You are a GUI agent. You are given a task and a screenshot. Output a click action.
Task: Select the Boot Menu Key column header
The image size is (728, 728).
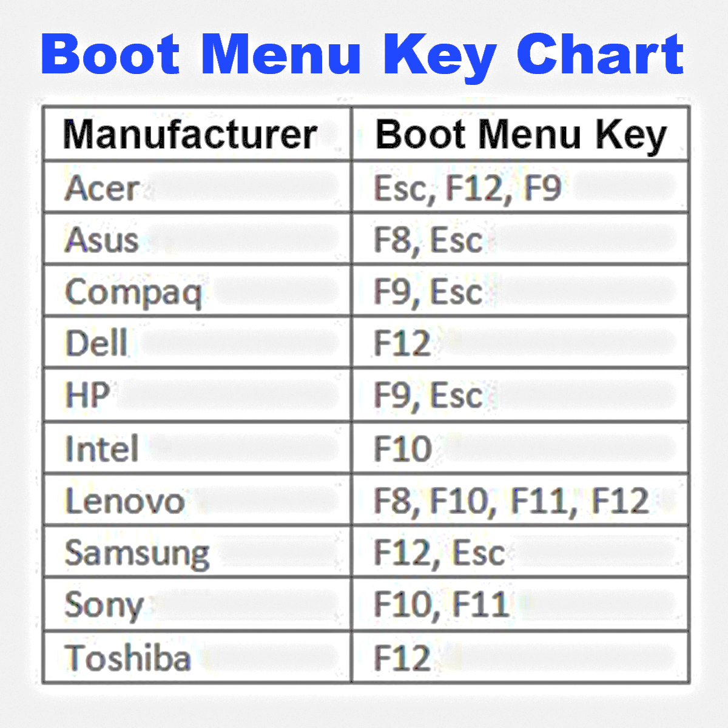click(x=520, y=134)
